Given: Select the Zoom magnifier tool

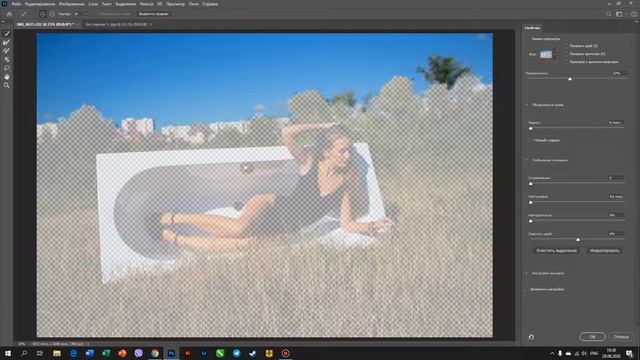Looking at the screenshot, I should click(7, 85).
